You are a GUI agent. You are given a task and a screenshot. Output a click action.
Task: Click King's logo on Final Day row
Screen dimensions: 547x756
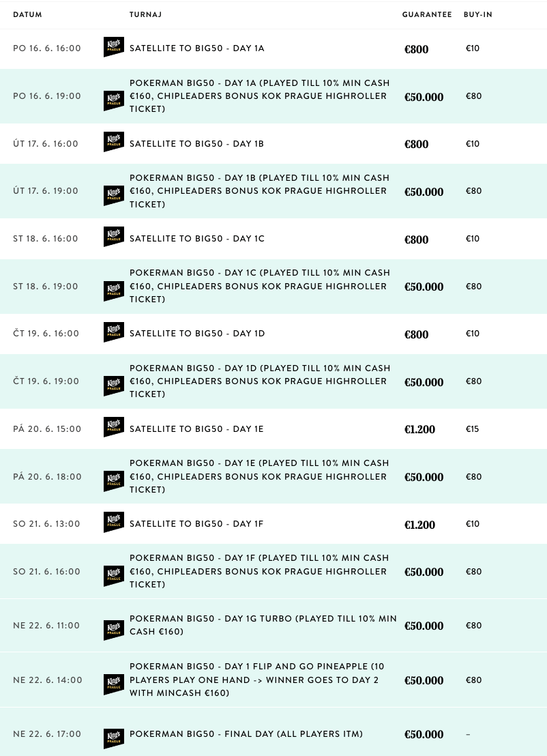pyautogui.click(x=114, y=739)
